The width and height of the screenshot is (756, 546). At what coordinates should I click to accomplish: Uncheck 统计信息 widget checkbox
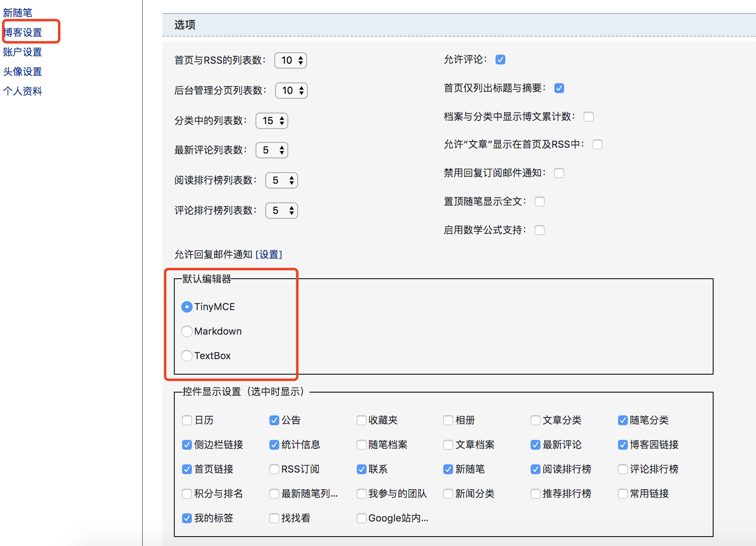274,445
